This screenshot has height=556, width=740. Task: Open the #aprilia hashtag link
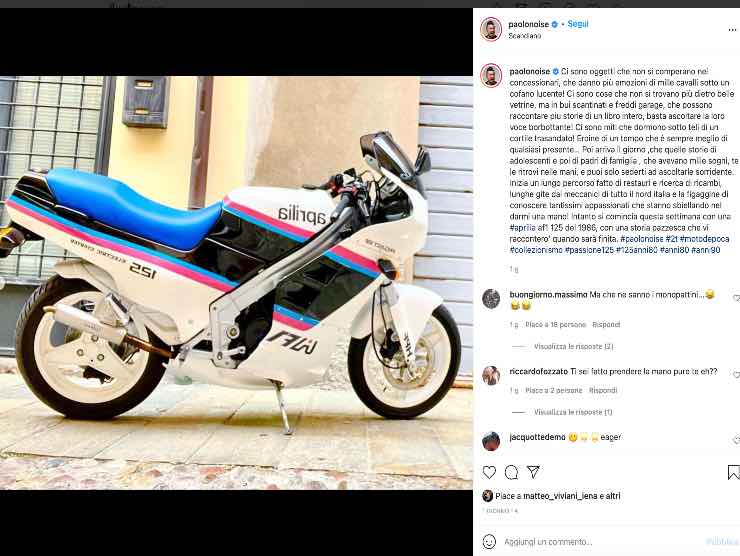522,227
